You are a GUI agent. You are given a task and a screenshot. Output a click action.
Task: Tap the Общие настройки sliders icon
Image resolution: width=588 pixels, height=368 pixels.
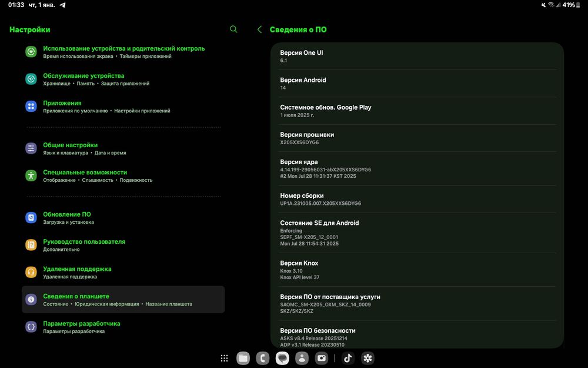31,148
